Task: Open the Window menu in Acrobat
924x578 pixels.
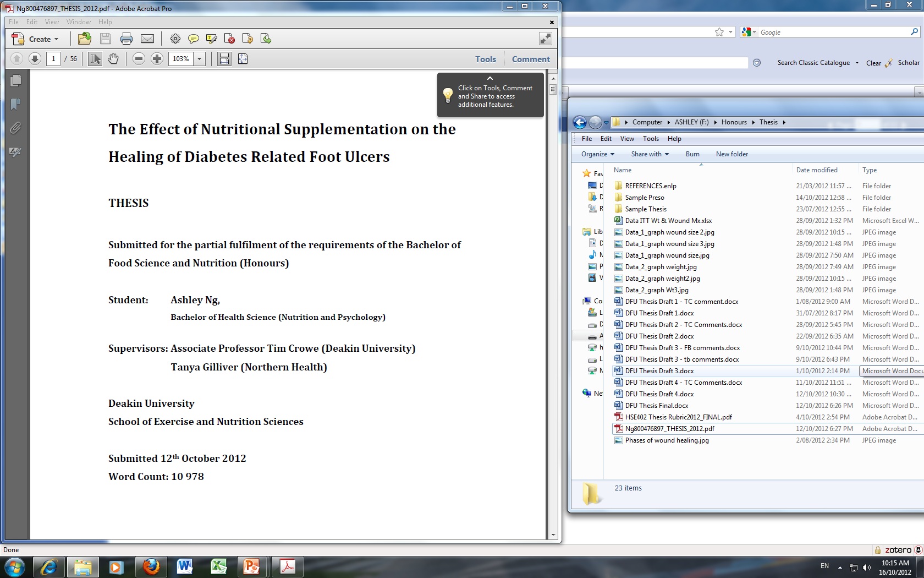Action: [78, 22]
